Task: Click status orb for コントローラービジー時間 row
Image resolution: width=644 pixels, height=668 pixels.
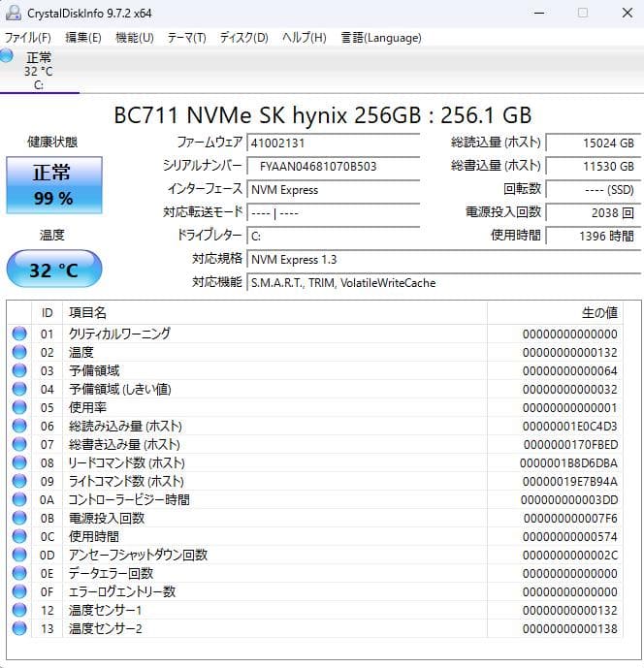Action: point(19,499)
